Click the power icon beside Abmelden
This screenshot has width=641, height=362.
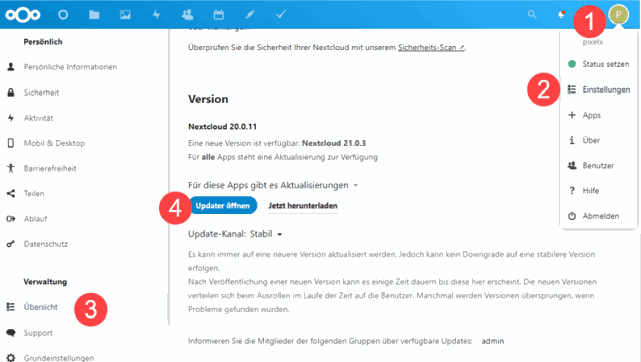click(x=572, y=216)
